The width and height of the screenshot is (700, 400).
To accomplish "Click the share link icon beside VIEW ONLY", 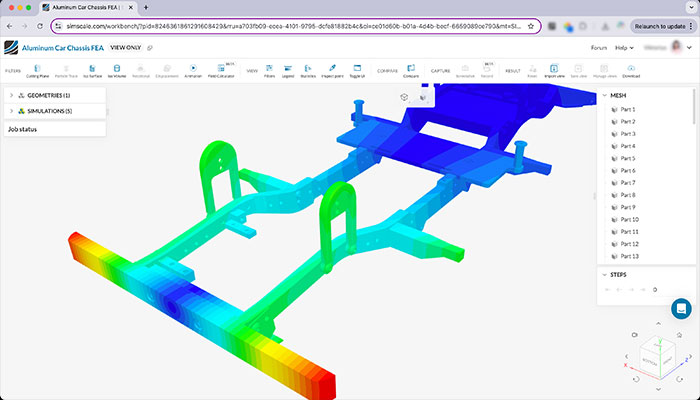I will [150, 48].
